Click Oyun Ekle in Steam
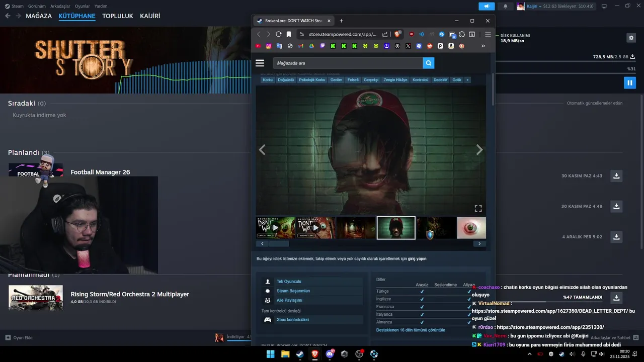 (19, 337)
